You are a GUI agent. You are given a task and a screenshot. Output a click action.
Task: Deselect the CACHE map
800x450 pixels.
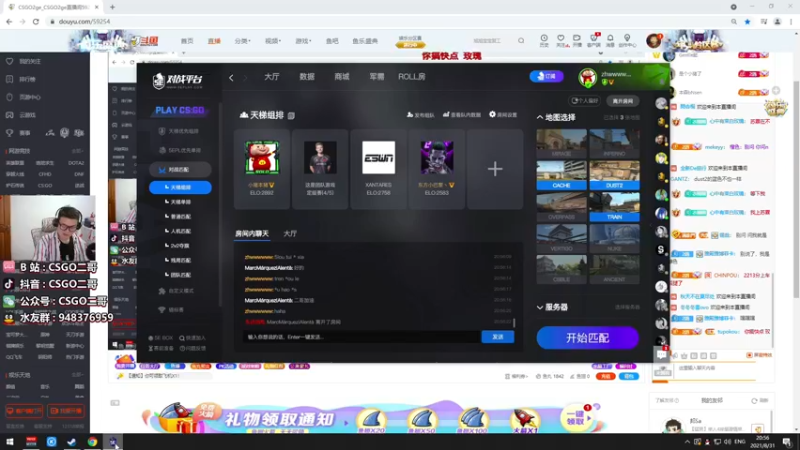(x=561, y=175)
